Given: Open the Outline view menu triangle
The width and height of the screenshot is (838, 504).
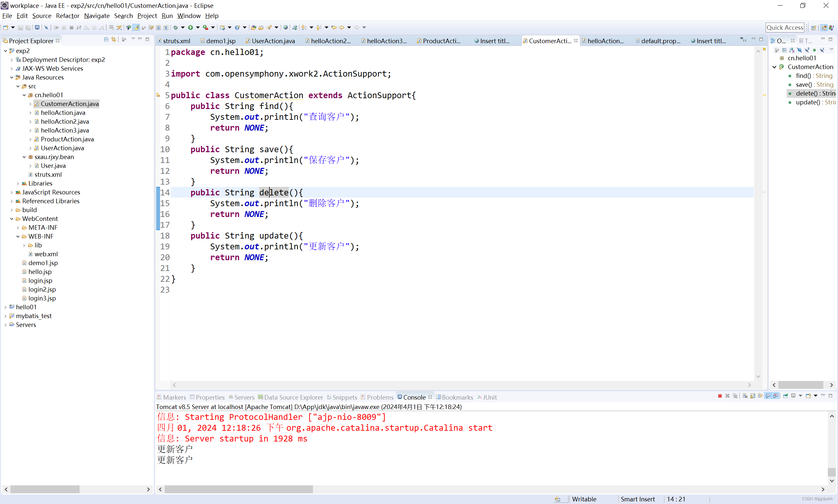Looking at the screenshot, I should pyautogui.click(x=831, y=50).
